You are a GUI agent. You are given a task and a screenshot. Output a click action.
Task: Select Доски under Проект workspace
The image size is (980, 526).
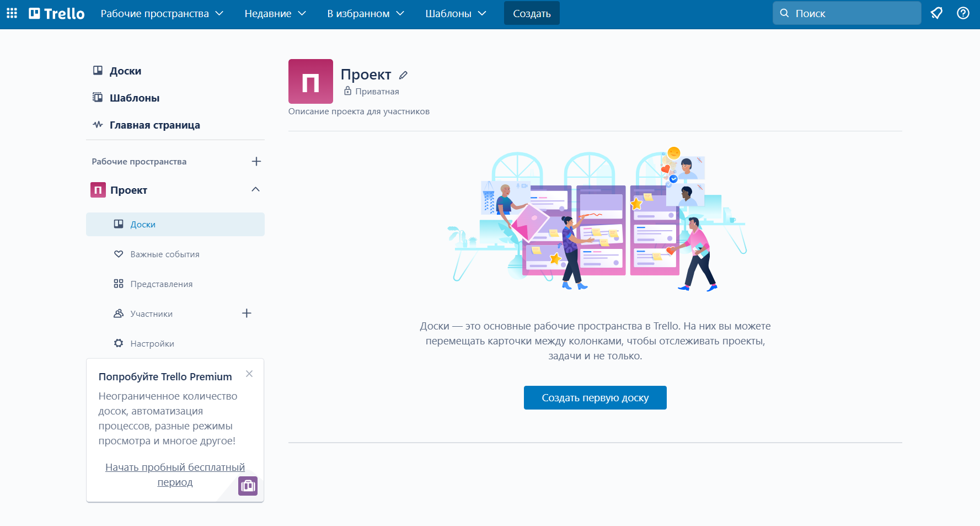(x=175, y=224)
